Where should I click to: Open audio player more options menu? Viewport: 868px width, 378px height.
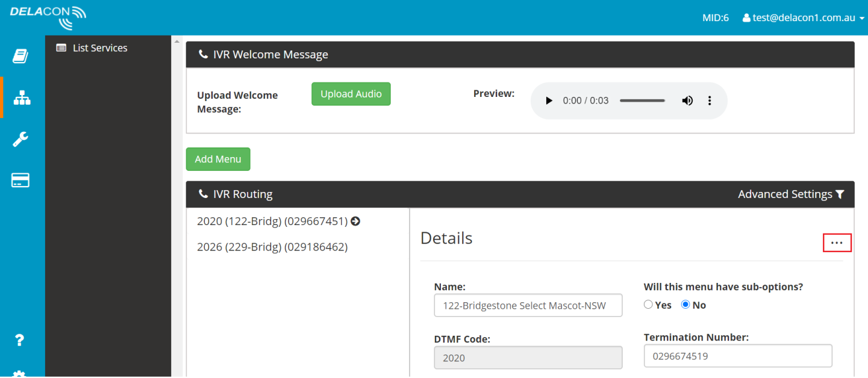pos(710,101)
